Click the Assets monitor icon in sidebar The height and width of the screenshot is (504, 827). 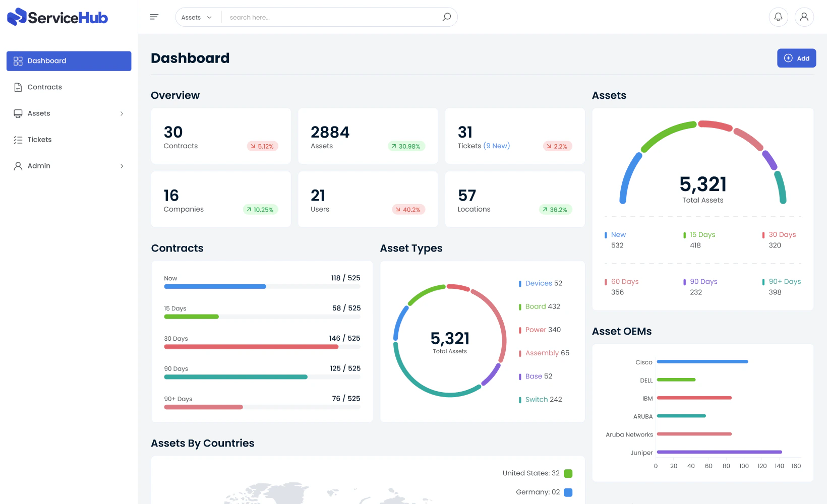pyautogui.click(x=18, y=113)
